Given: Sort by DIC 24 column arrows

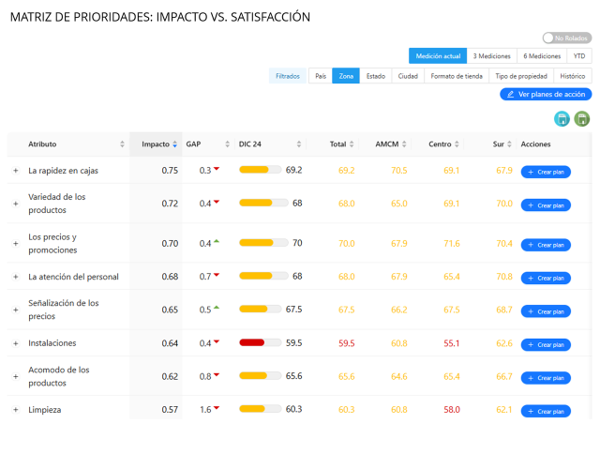Looking at the screenshot, I should [299, 144].
